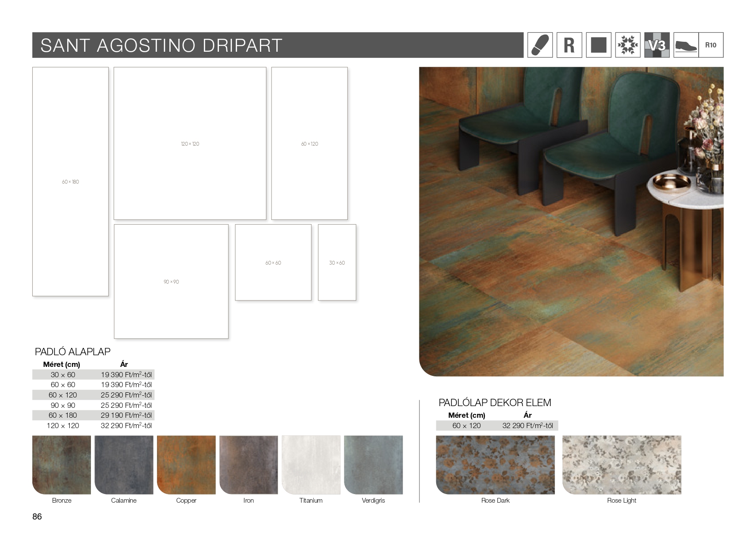Open the Rose Dark decor tile thumbnail
The height and width of the screenshot is (535, 756).
pos(495,465)
